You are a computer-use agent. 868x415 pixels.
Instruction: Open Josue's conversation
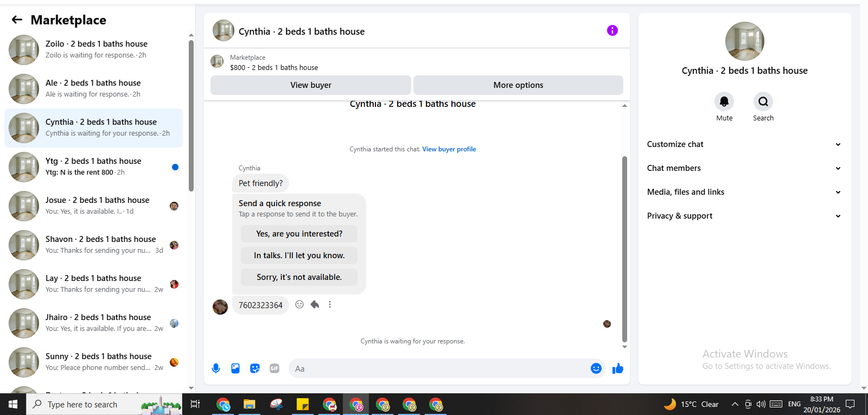click(93, 206)
